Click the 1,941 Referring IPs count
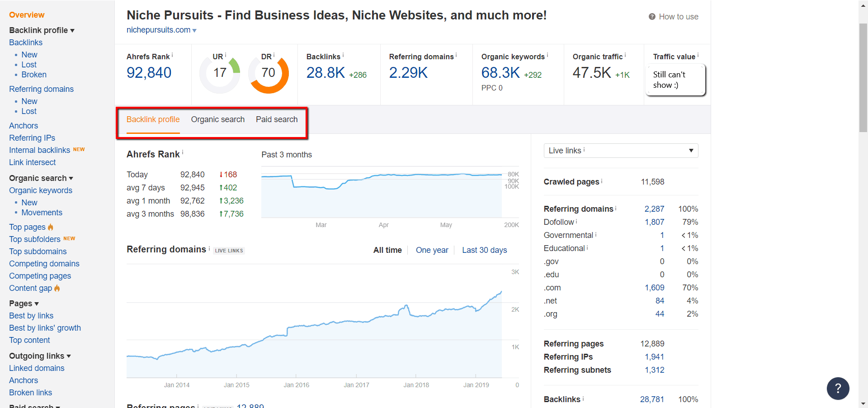The image size is (868, 408). coord(654,357)
